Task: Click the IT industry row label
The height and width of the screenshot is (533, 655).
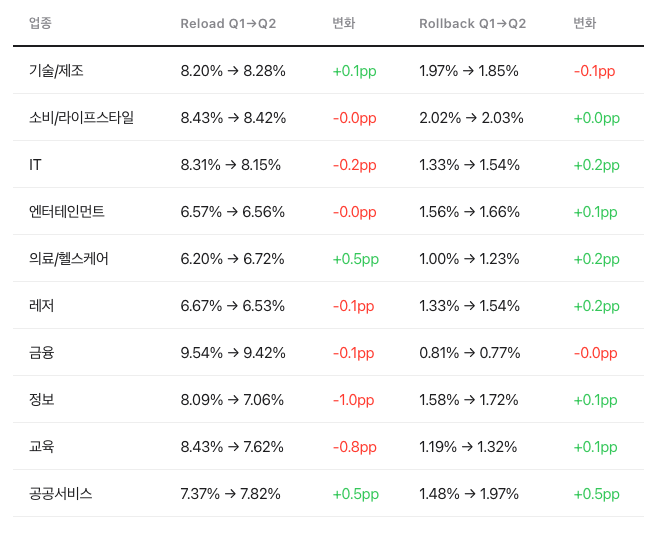Action: 35,165
